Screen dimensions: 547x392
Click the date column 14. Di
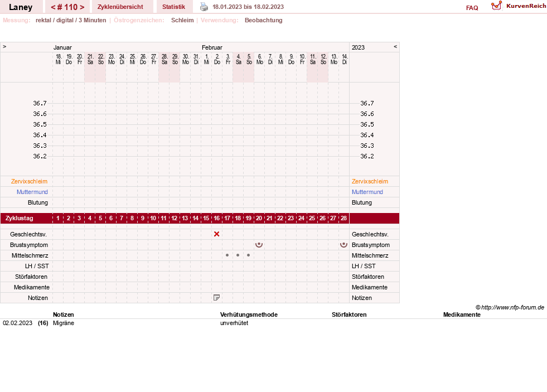(x=345, y=59)
